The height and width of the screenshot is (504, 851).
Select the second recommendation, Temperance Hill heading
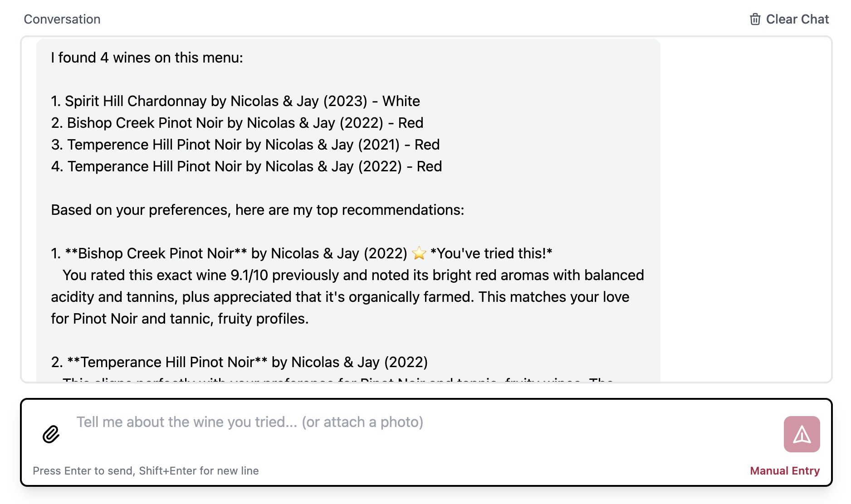(x=239, y=362)
